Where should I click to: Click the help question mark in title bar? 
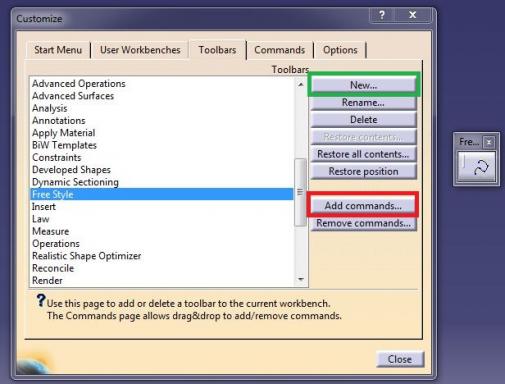[382, 15]
